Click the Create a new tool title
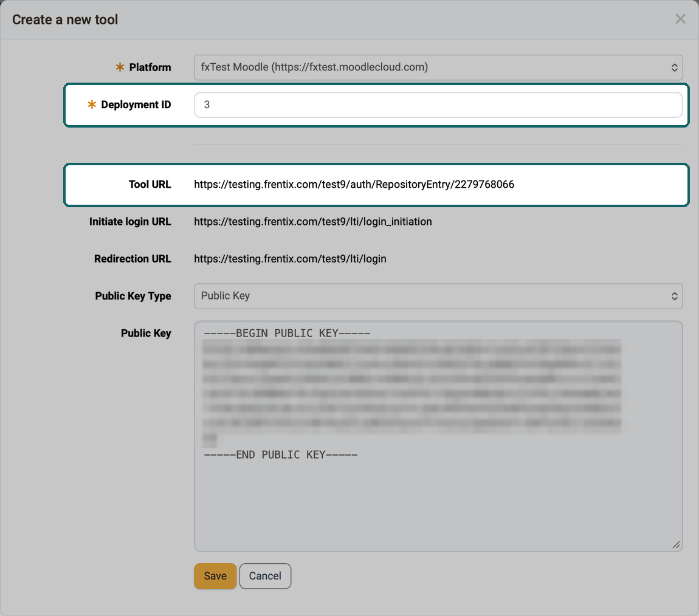 pyautogui.click(x=65, y=19)
